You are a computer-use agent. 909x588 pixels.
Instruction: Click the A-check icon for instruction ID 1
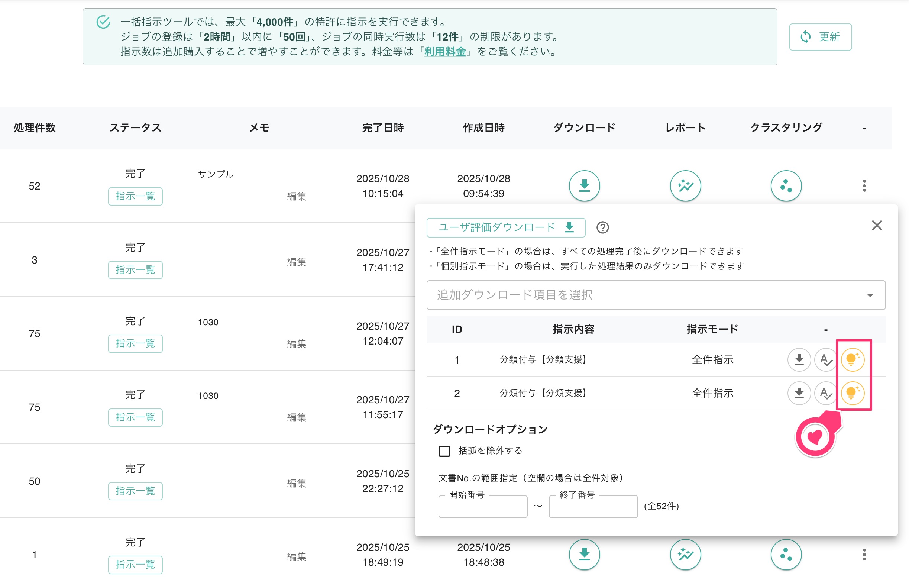826,359
